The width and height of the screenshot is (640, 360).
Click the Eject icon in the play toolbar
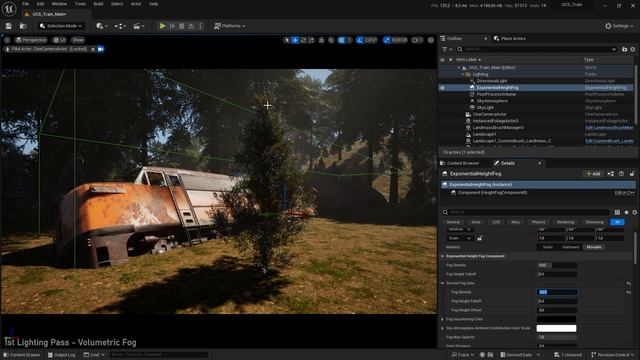click(x=191, y=26)
